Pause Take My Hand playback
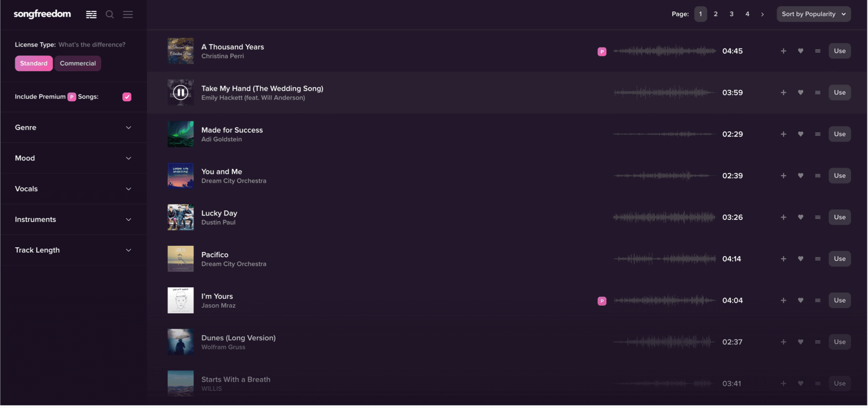The width and height of the screenshot is (868, 408). point(181,92)
